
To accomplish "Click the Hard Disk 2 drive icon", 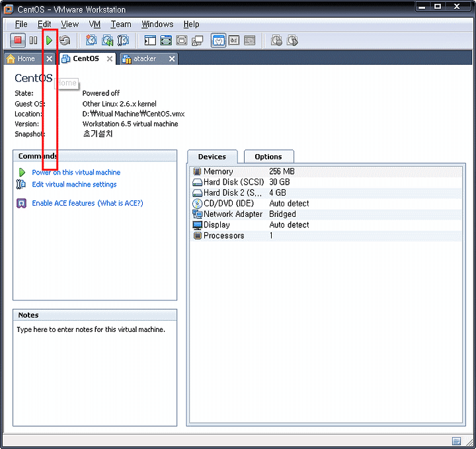I will [x=197, y=193].
